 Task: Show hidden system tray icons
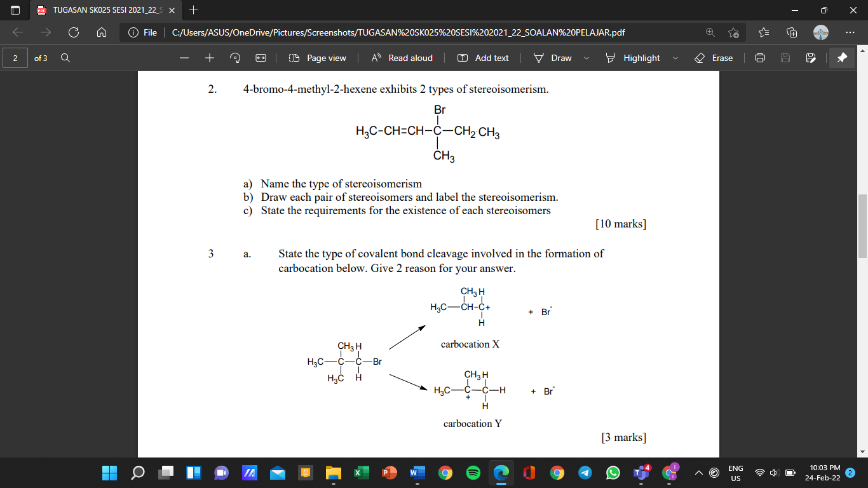(699, 473)
